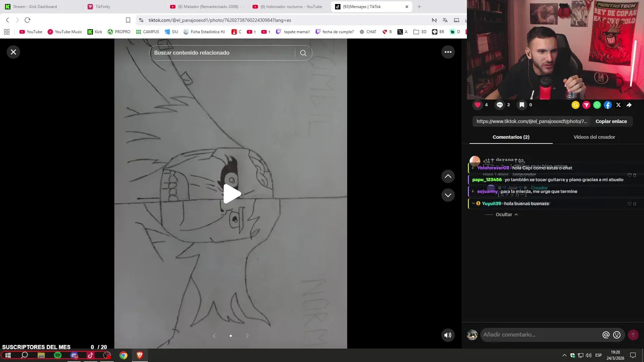Open a new browser tab with plus
The image size is (644, 362).
[x=419, y=7]
